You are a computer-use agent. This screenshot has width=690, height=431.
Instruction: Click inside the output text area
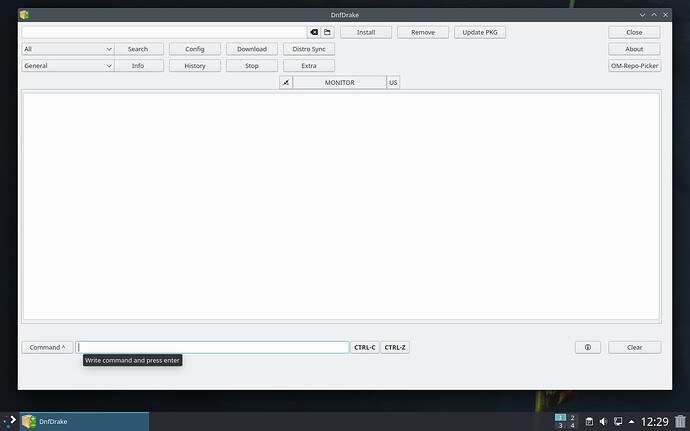click(341, 206)
